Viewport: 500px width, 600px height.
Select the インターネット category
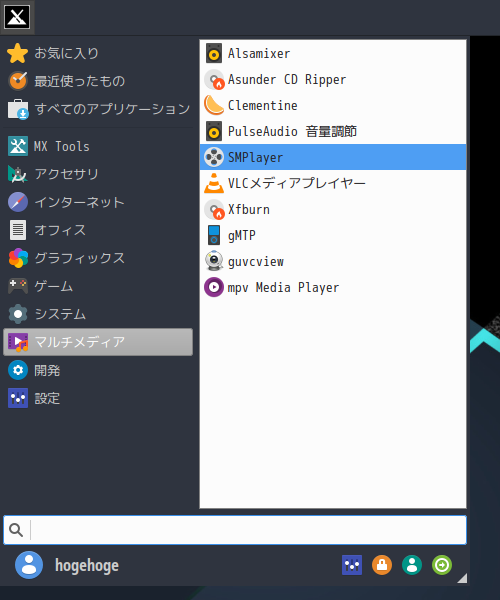[x=98, y=202]
